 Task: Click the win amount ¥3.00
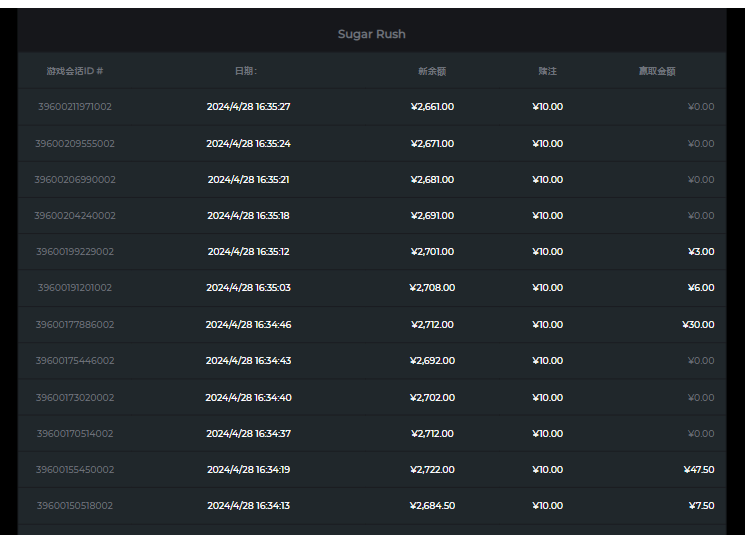[x=701, y=252]
